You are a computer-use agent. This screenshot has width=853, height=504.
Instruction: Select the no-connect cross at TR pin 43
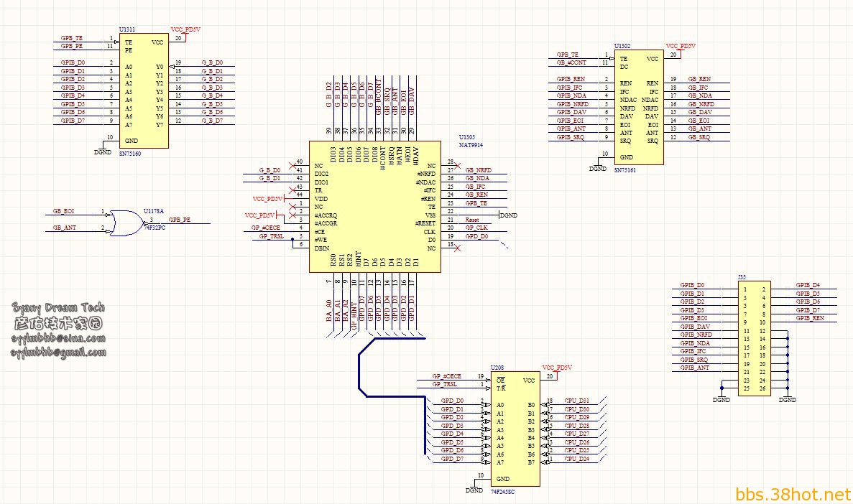[x=292, y=190]
